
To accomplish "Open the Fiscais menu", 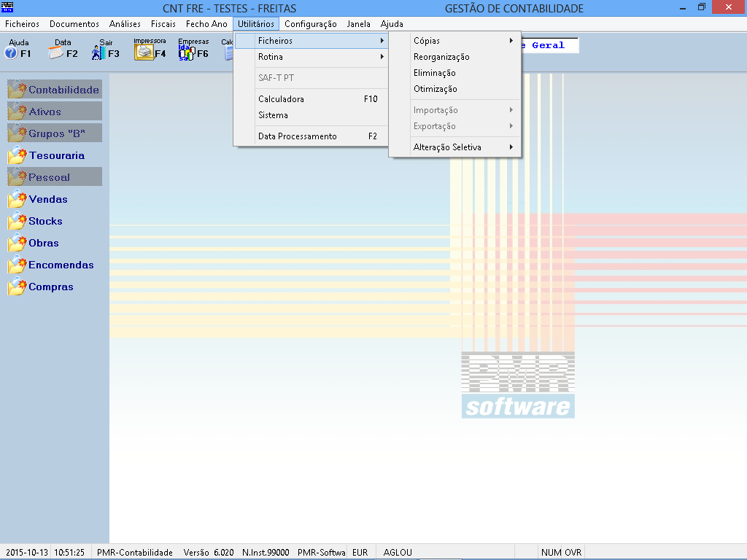I will 163,24.
